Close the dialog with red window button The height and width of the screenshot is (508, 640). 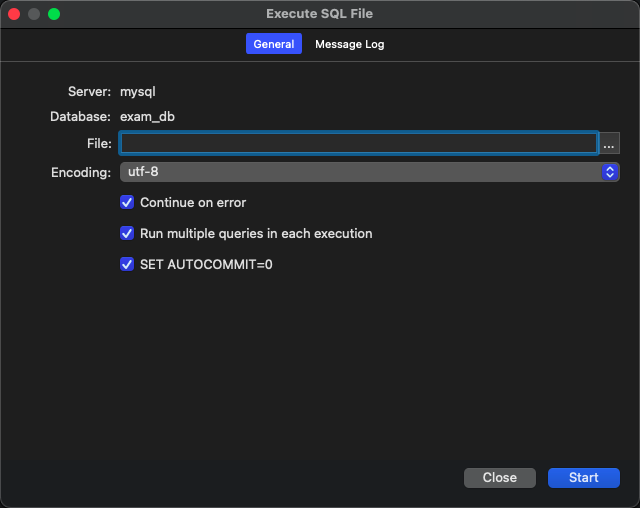pyautogui.click(x=14, y=14)
